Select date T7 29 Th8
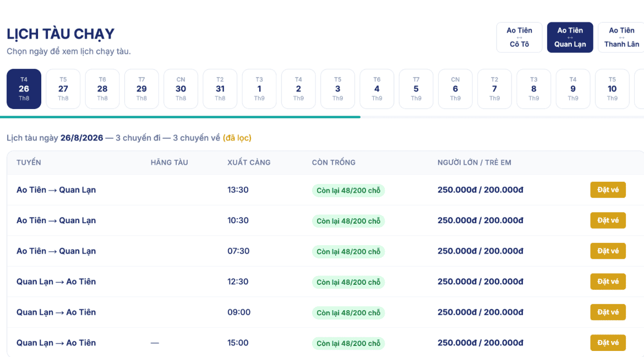 (x=141, y=89)
